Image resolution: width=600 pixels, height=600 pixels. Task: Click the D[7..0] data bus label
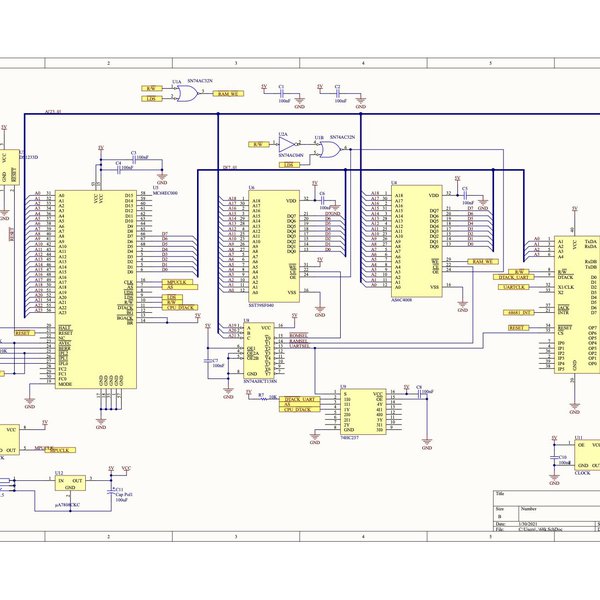[x=230, y=167]
